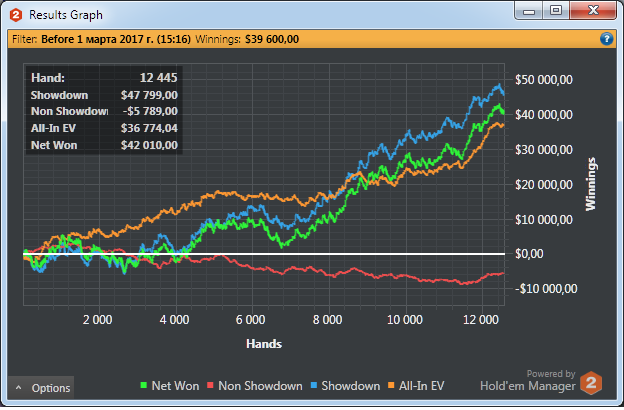This screenshot has height=410, width=624.
Task: Click the Non Showdown value '-$5 789,00'
Action: [x=150, y=111]
